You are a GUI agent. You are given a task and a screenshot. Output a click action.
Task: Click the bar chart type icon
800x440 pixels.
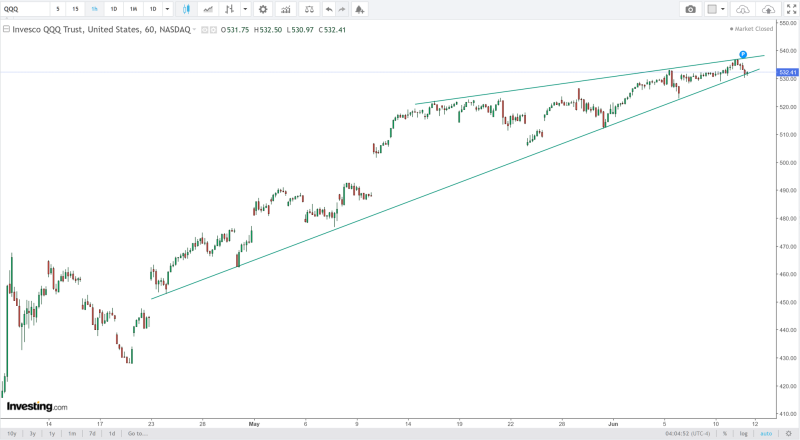230,9
